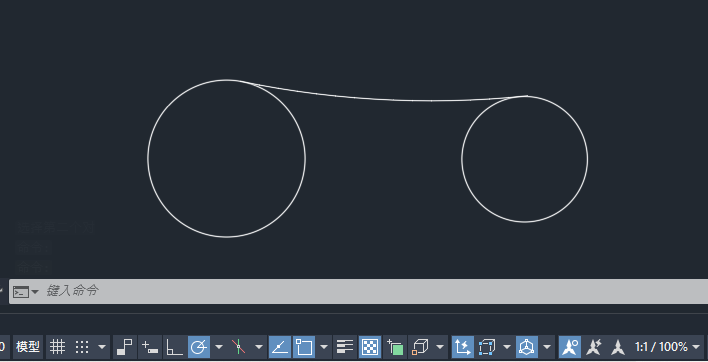
Task: Toggle lineweight display icon
Action: (x=345, y=347)
